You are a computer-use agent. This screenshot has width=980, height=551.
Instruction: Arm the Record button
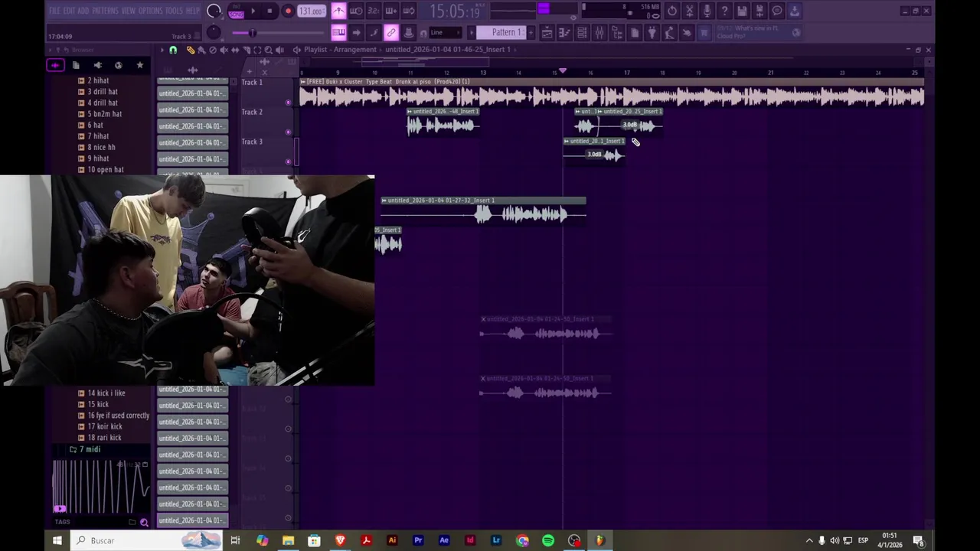coord(288,11)
